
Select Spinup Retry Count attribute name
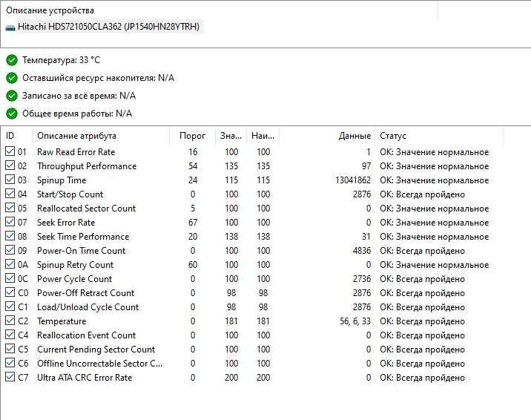click(x=75, y=265)
